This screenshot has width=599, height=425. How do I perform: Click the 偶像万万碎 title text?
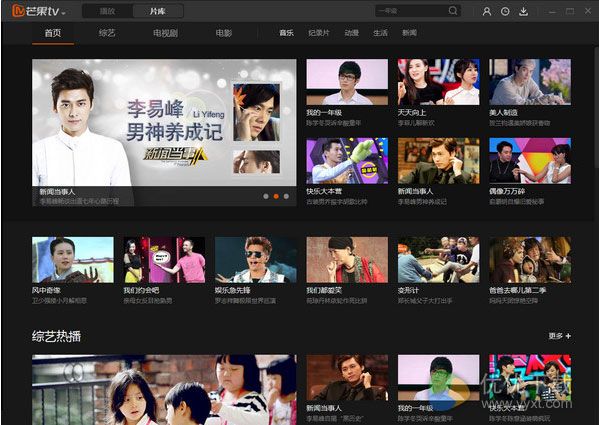(507, 191)
